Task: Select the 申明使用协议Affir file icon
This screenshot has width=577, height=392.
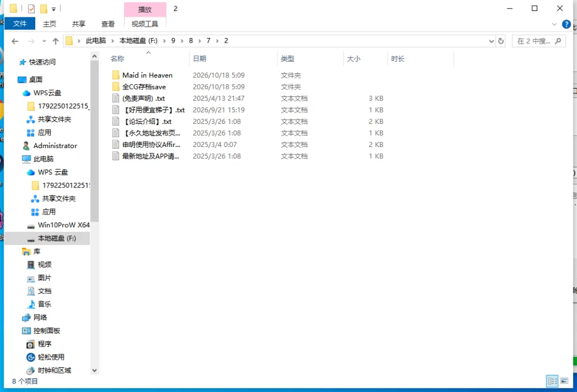Action: click(x=115, y=145)
